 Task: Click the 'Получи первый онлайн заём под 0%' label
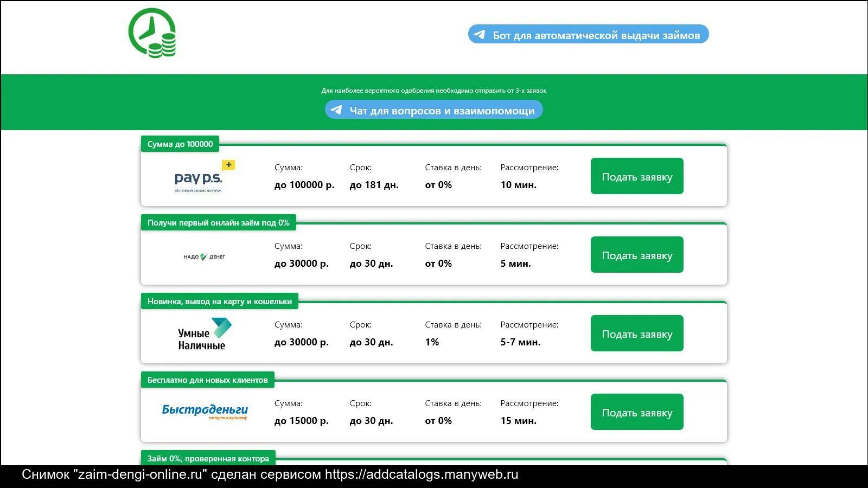point(219,222)
